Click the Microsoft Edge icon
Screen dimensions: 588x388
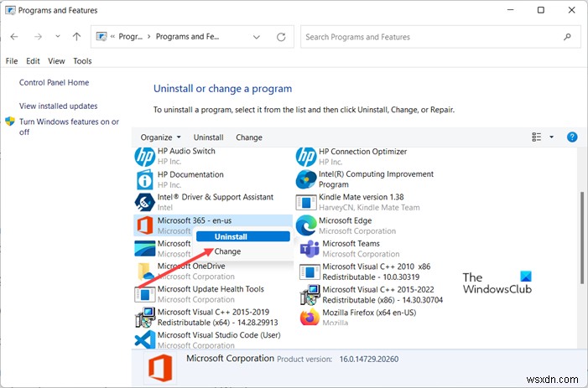click(306, 225)
